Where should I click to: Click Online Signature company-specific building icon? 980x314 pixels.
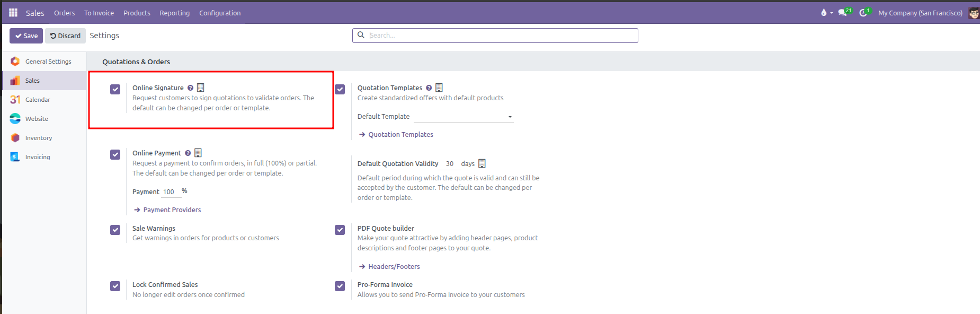coord(200,88)
